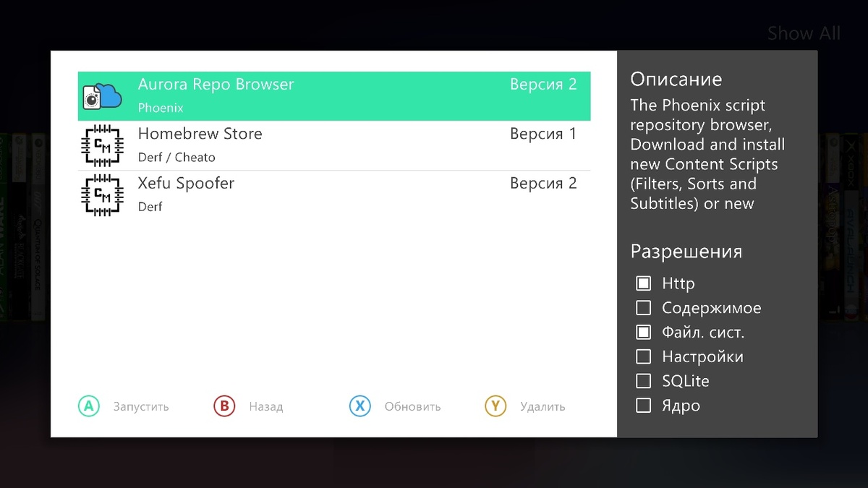Viewport: 868px width, 488px height.
Task: Select the Homebrew Store title
Action: [x=200, y=134]
